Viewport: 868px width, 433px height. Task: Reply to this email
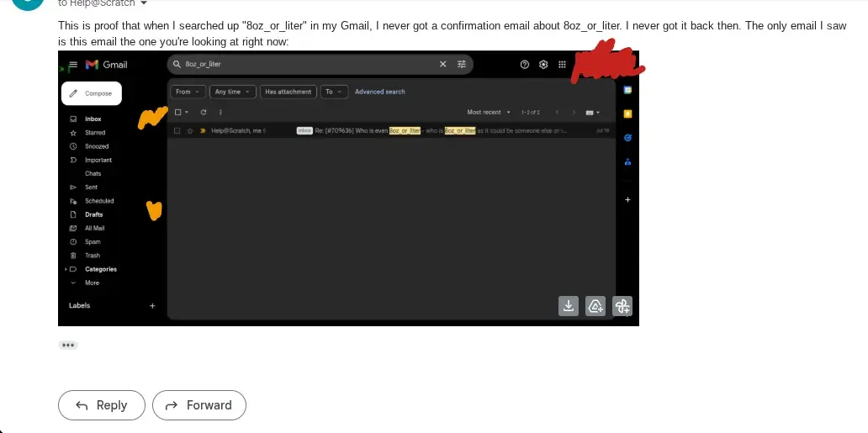tap(101, 405)
